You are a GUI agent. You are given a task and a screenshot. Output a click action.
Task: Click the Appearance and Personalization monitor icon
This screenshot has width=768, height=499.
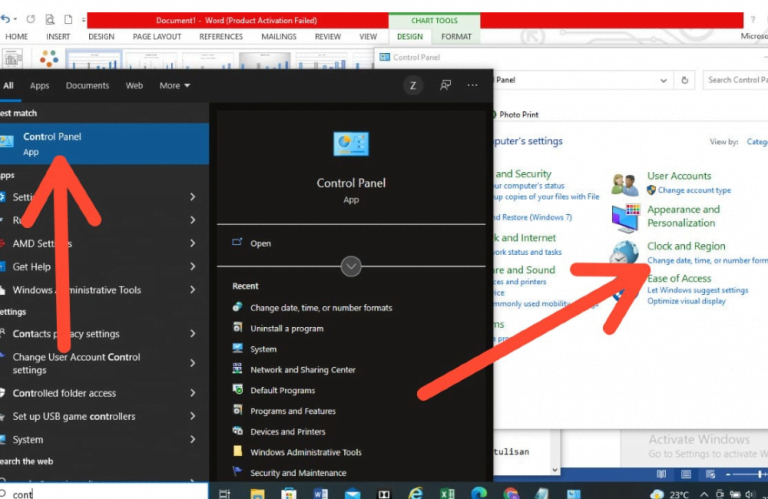coord(625,219)
